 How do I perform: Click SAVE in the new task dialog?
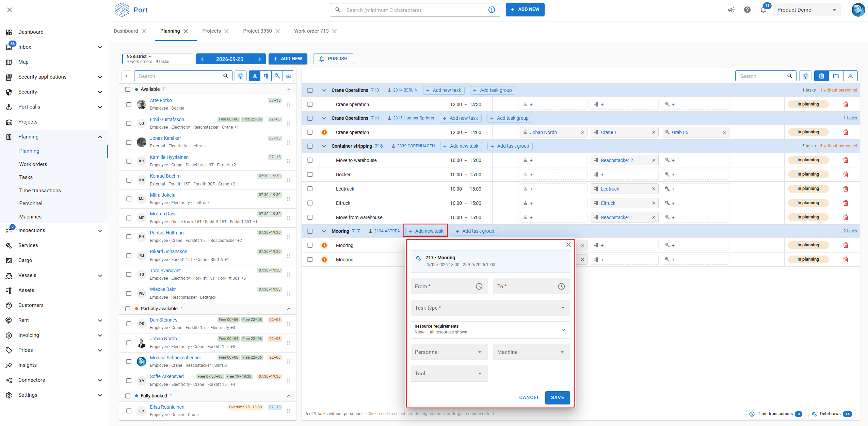pos(557,397)
